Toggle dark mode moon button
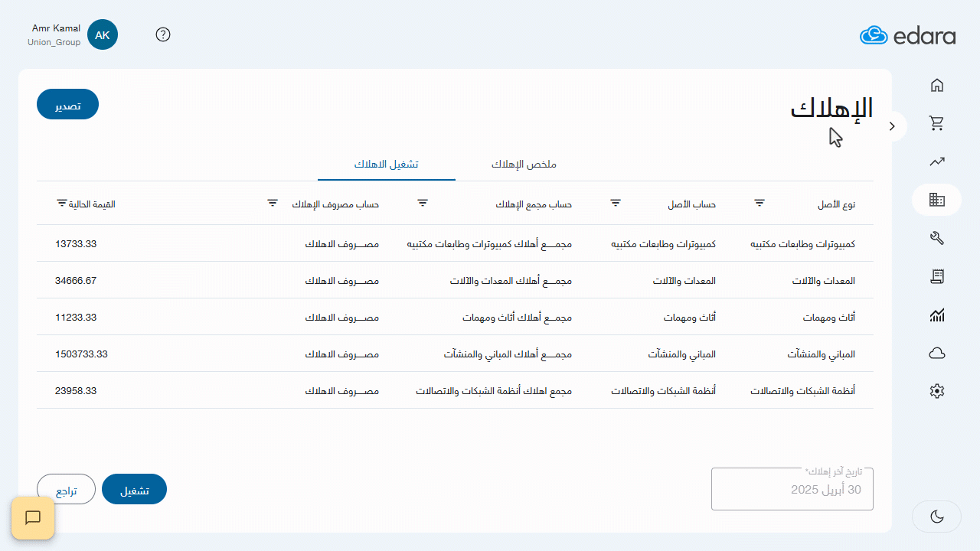The width and height of the screenshot is (980, 551). 936,517
